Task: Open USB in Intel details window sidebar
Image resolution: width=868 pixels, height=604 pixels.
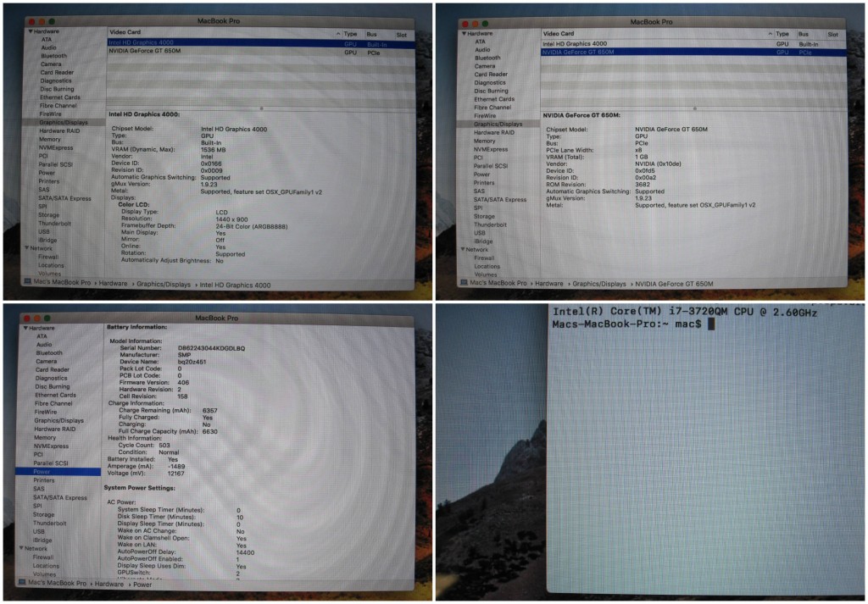Action: tap(44, 232)
